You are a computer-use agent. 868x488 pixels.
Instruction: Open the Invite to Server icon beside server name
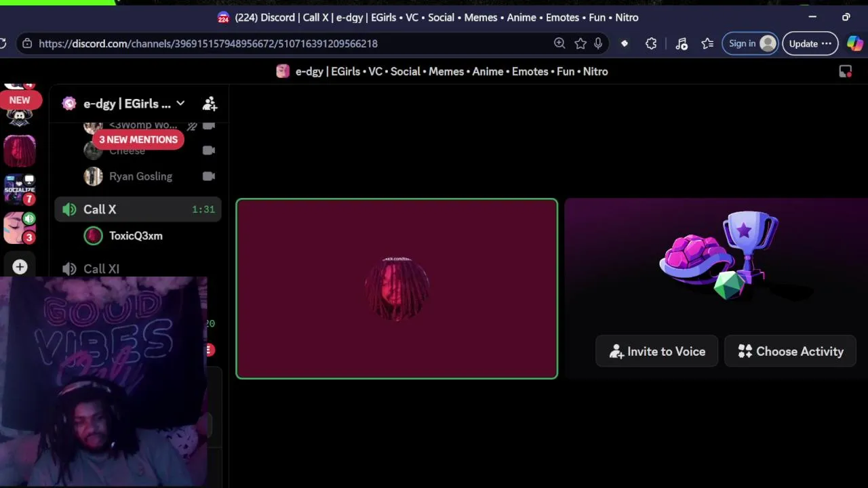tap(210, 104)
